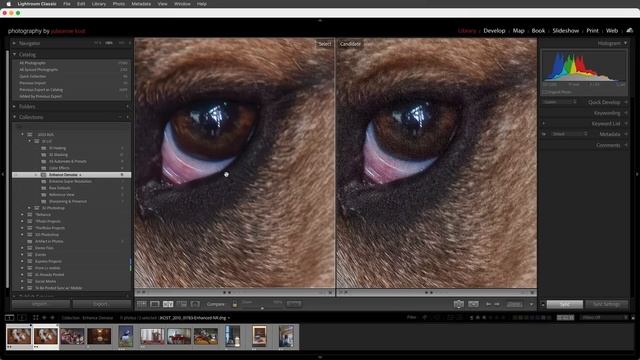Image resolution: width=640 pixels, height=360 pixels.
Task: Open the toolbar options dropdown arrow
Action: pyautogui.click(x=531, y=304)
